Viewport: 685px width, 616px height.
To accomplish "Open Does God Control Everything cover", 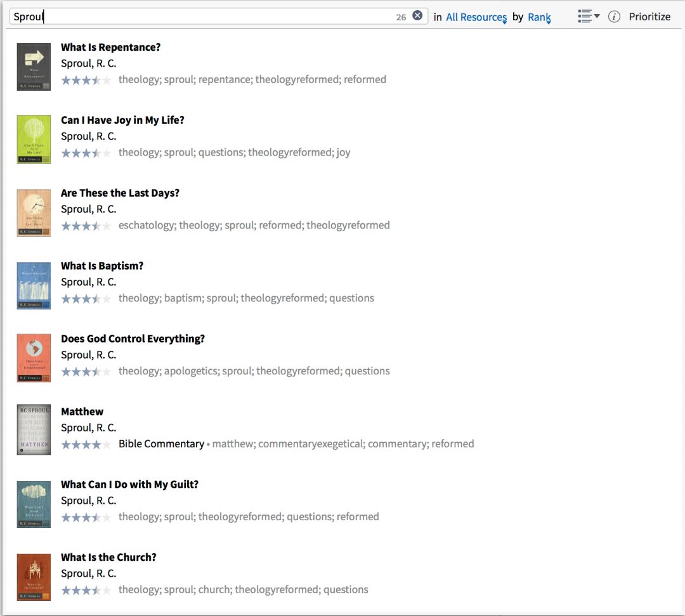I will 34,358.
